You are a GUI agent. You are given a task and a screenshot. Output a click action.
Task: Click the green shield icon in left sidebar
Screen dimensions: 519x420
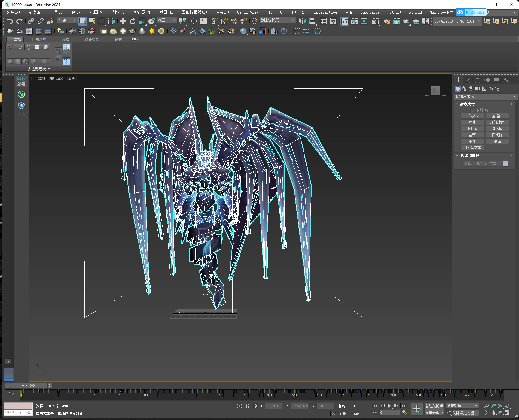(x=21, y=94)
